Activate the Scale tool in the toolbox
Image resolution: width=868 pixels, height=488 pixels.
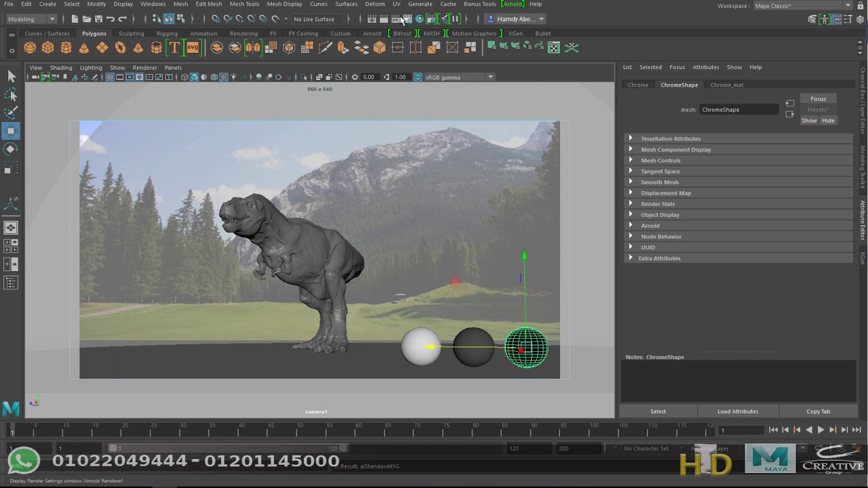pyautogui.click(x=11, y=167)
